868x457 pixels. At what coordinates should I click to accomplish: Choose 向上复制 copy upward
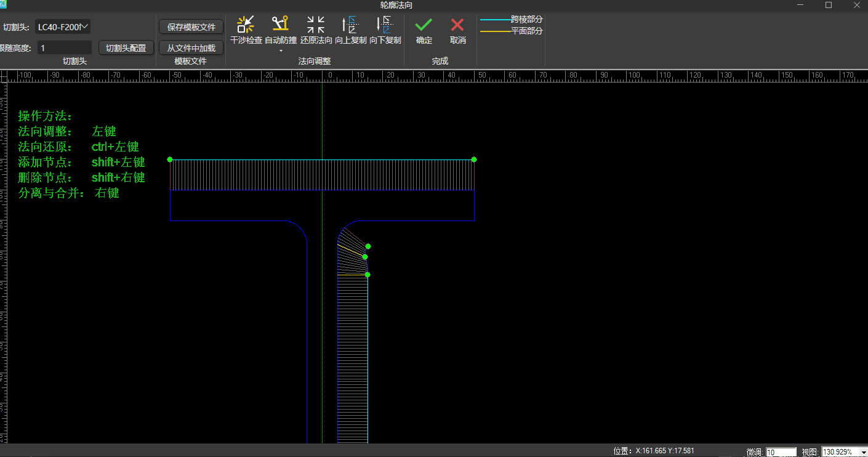351,30
